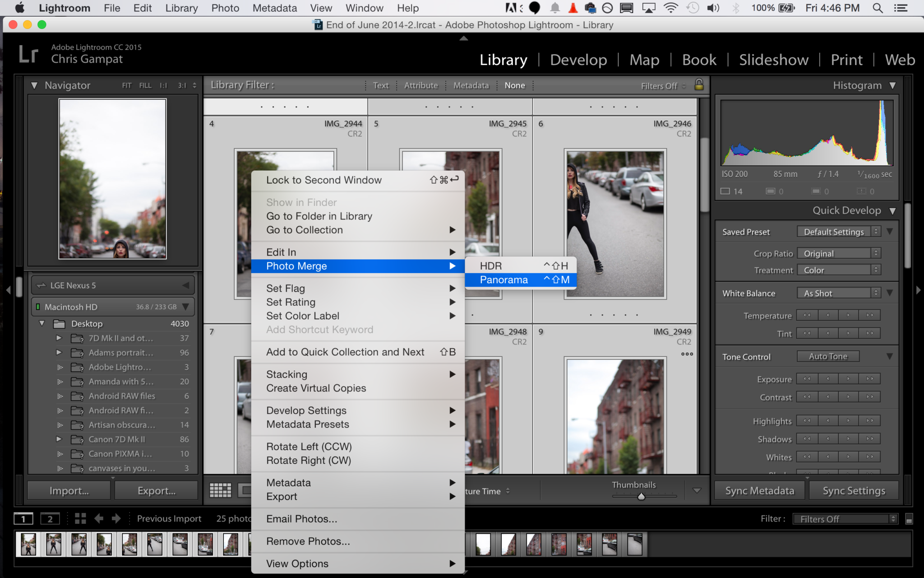Adjust the Thumbnails size slider handle
924x578 pixels.
pyautogui.click(x=641, y=496)
